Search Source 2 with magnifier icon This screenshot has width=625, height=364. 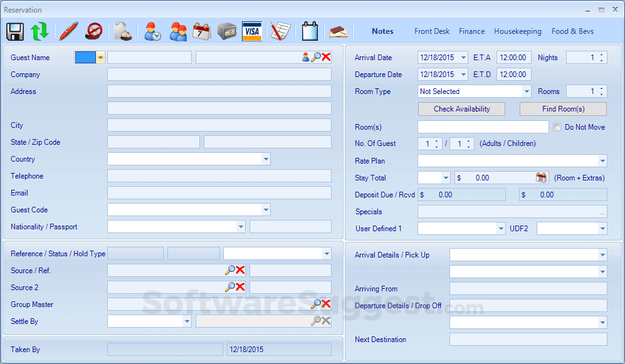(x=230, y=287)
